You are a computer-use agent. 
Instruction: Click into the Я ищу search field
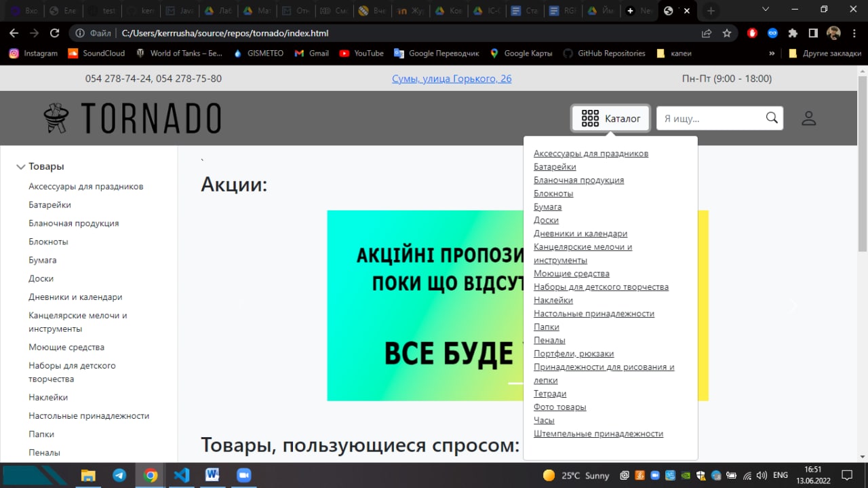(x=709, y=118)
